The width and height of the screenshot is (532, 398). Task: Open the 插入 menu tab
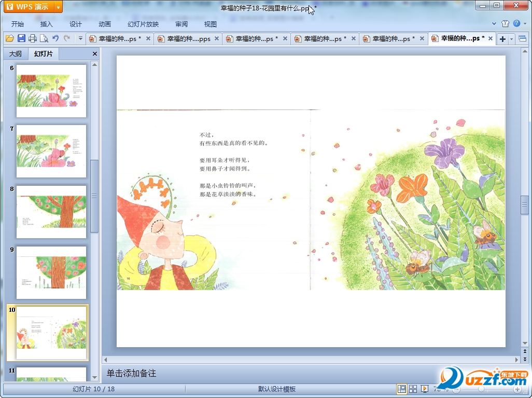pyautogui.click(x=47, y=24)
